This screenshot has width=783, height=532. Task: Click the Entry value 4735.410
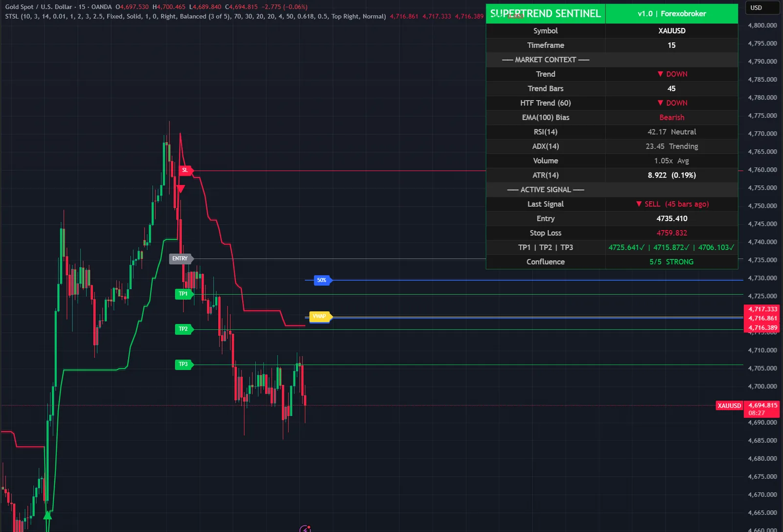pos(671,218)
